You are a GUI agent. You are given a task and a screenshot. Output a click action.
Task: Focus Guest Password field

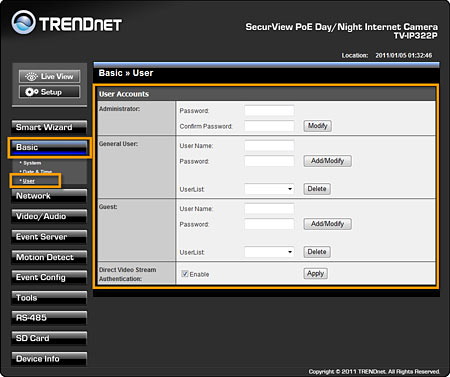click(x=269, y=224)
